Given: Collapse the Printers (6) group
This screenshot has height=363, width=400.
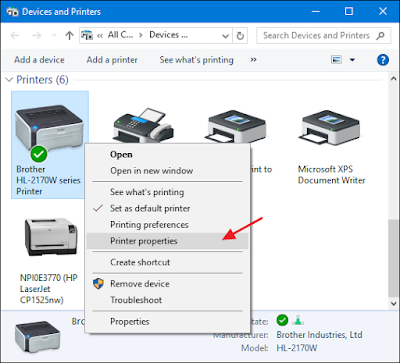Looking at the screenshot, I should (10, 80).
